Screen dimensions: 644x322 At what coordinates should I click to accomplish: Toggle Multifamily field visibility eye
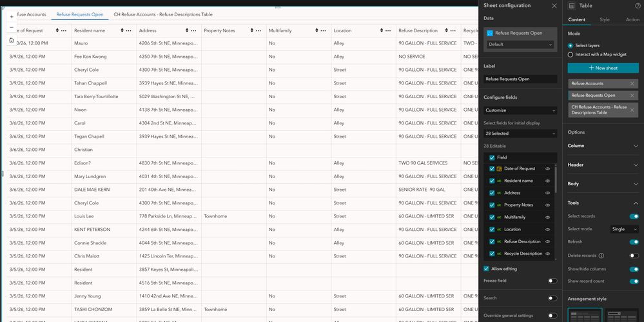point(547,217)
